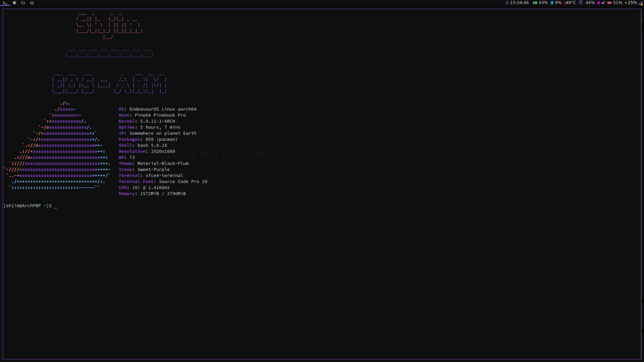The width and height of the screenshot is (644, 362).
Task: Toggle the padlocked network signal indicator
Action: tap(641, 3)
